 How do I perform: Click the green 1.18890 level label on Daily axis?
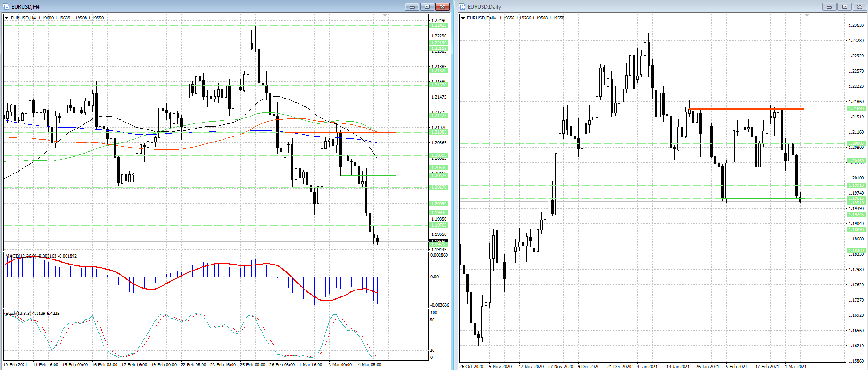pyautogui.click(x=856, y=230)
